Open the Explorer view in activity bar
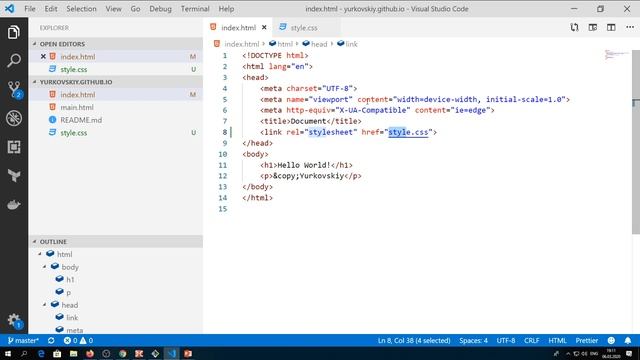This screenshot has height=360, width=640. pos(13,32)
